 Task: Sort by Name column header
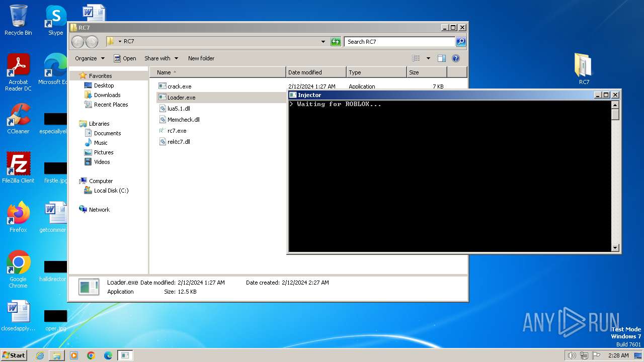[218, 72]
